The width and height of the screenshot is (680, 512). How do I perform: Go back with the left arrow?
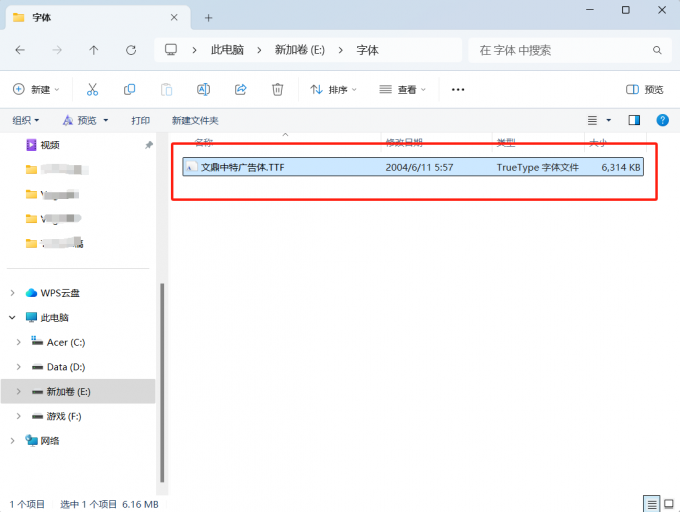click(x=20, y=50)
